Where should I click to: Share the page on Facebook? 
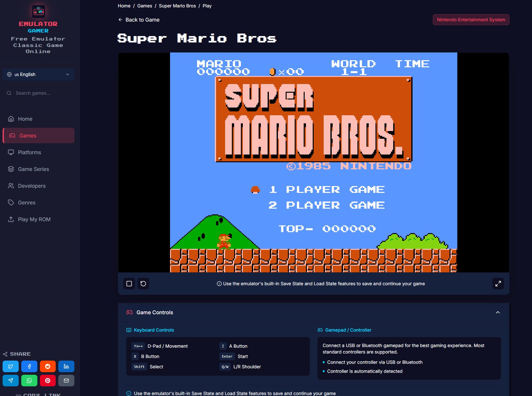pos(29,366)
